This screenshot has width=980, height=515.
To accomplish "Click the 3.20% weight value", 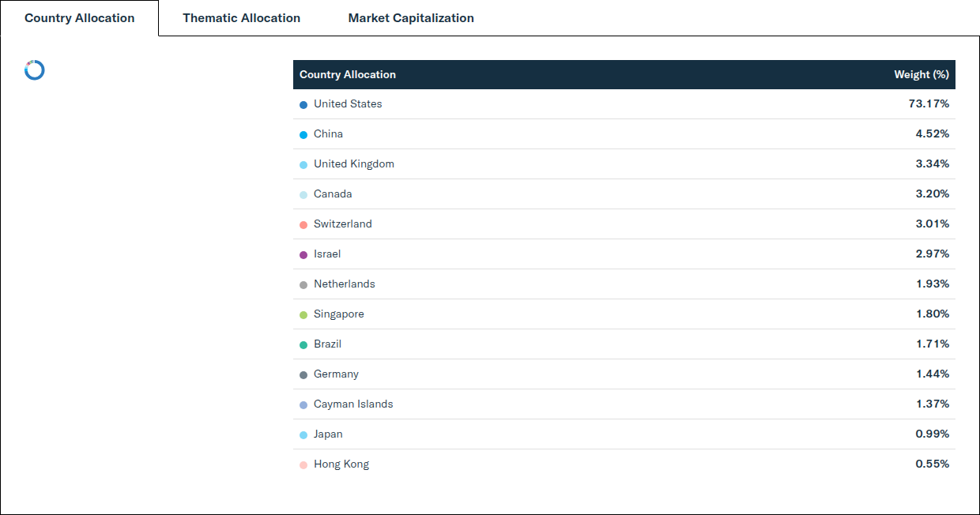I will tap(933, 194).
